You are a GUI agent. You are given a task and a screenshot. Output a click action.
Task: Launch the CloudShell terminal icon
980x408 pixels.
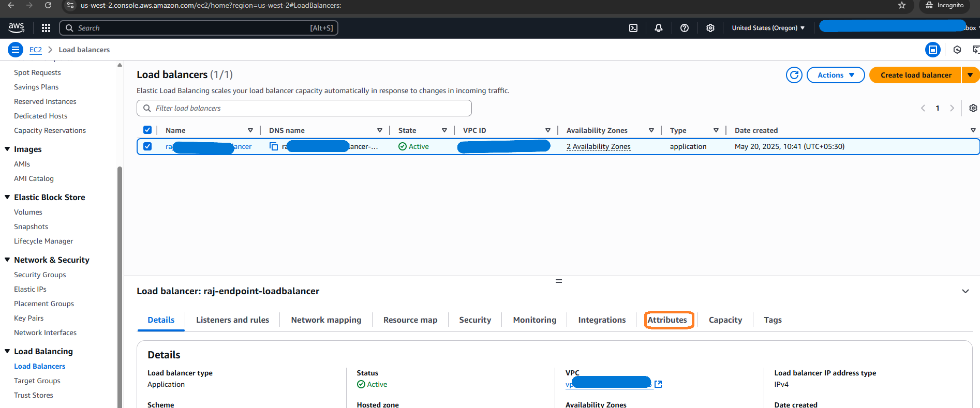click(x=633, y=28)
